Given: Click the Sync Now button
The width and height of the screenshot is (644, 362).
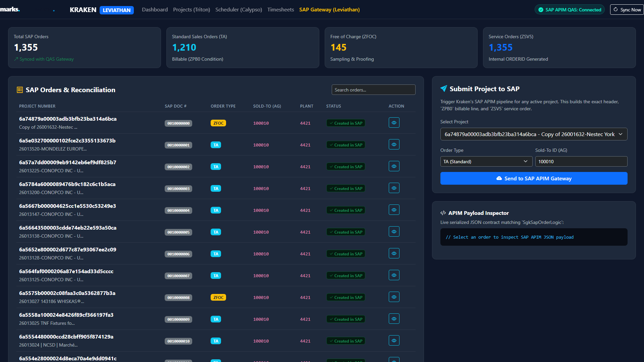Looking at the screenshot, I should [627, 10].
